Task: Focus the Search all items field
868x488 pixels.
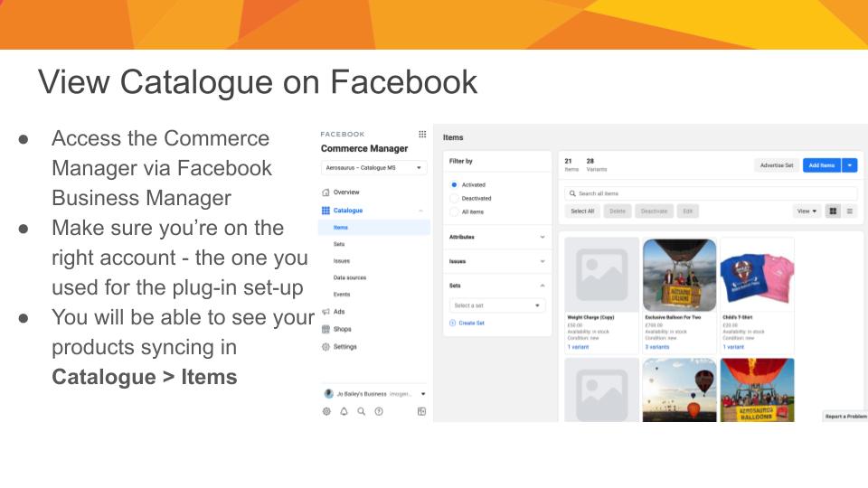Action: (x=712, y=193)
